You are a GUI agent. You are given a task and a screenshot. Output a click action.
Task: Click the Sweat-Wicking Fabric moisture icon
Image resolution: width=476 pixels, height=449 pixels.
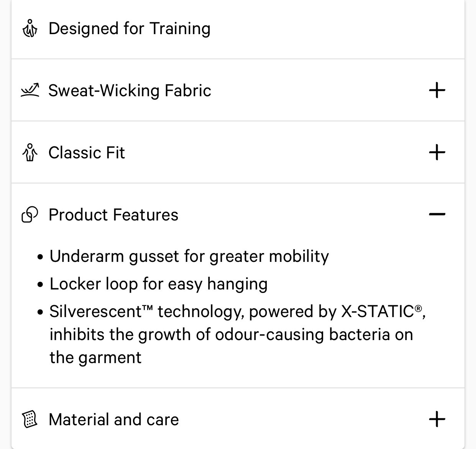(x=30, y=90)
